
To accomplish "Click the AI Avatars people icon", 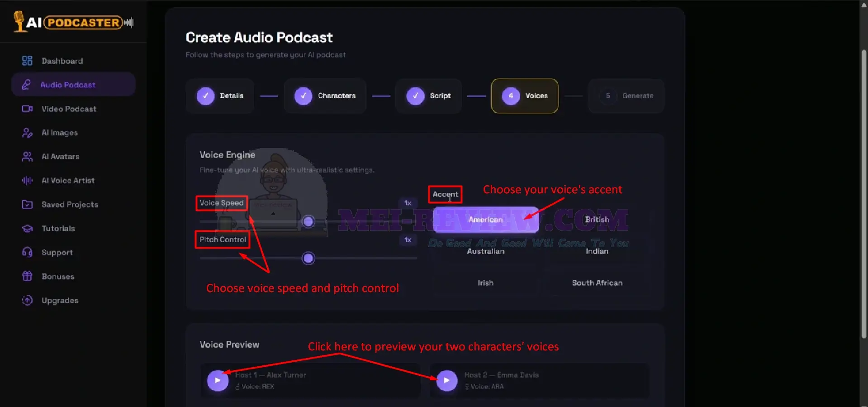I will [27, 157].
